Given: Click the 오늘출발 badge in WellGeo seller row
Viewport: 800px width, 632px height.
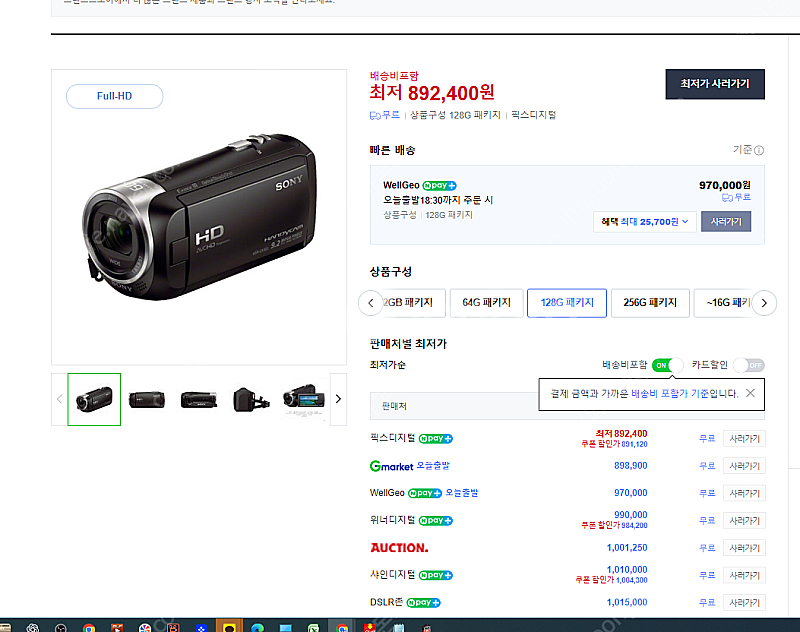Looking at the screenshot, I should pyautogui.click(x=462, y=493).
